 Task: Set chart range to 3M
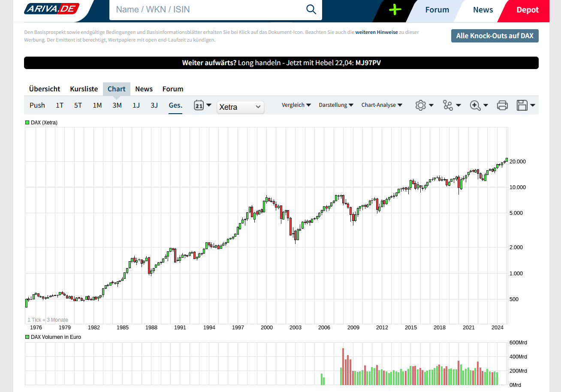coord(117,105)
